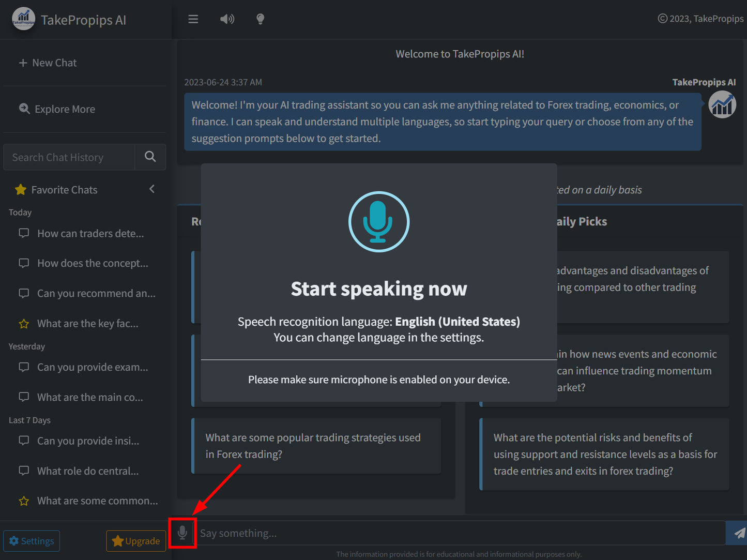Viewport: 747px width, 560px height.
Task: Open Favorite Chats list
Action: point(64,190)
